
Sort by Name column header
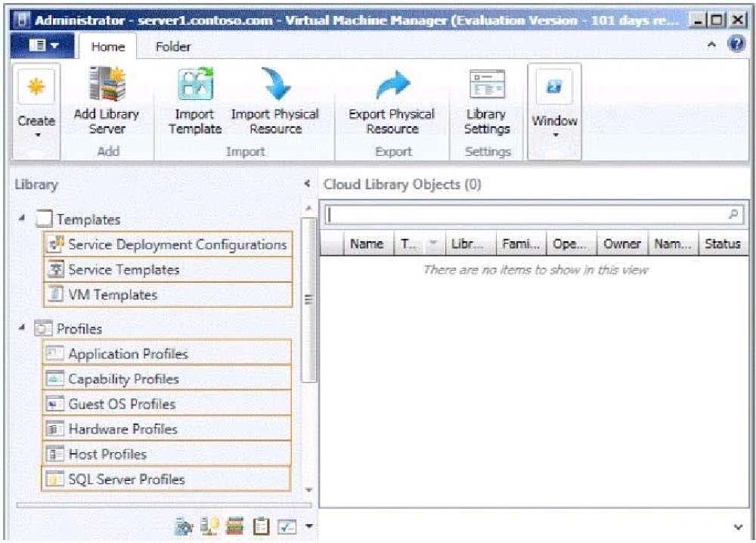click(369, 244)
